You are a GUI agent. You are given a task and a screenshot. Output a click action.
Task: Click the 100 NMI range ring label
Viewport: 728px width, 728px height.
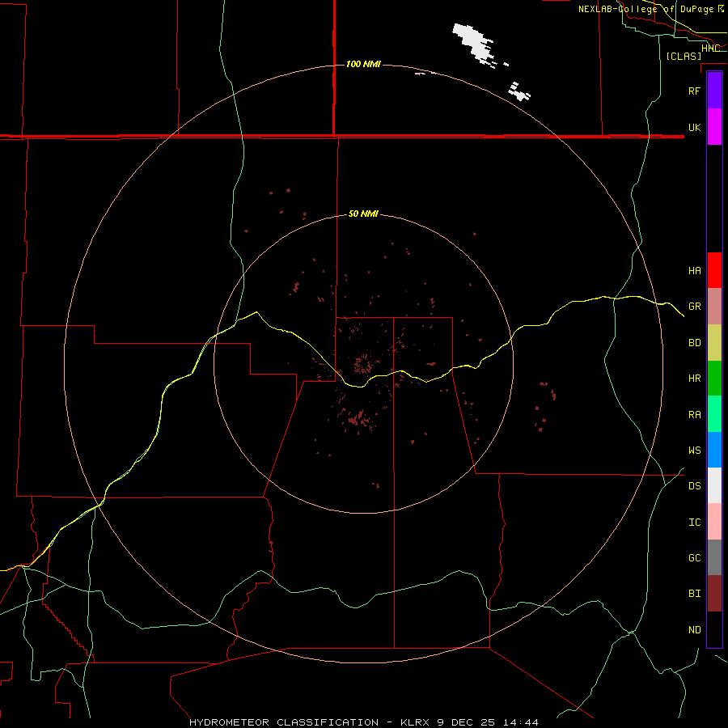(363, 64)
